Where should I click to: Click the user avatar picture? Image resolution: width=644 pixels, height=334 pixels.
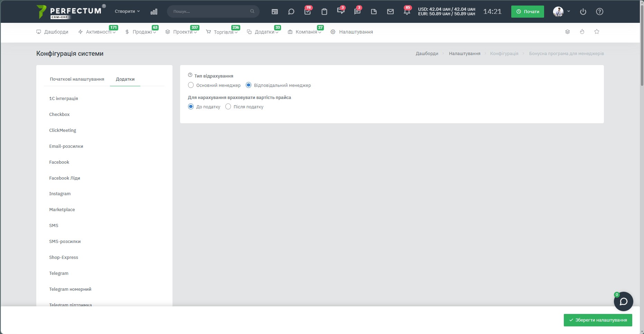coord(558,11)
